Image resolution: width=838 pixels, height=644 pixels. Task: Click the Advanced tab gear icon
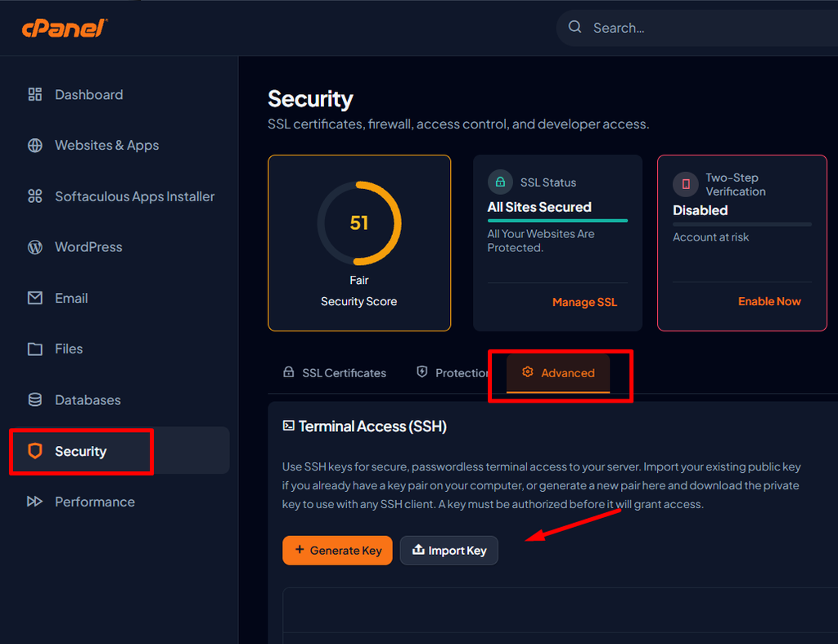528,372
